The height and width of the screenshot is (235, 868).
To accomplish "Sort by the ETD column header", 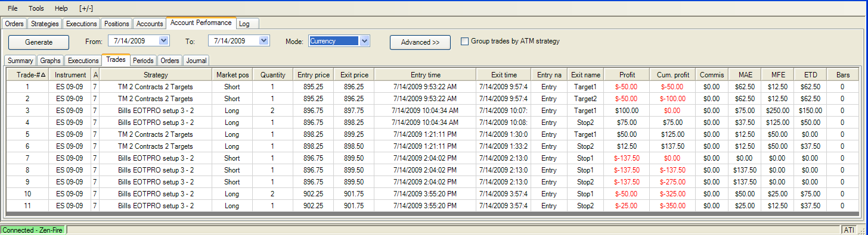I will pos(810,75).
